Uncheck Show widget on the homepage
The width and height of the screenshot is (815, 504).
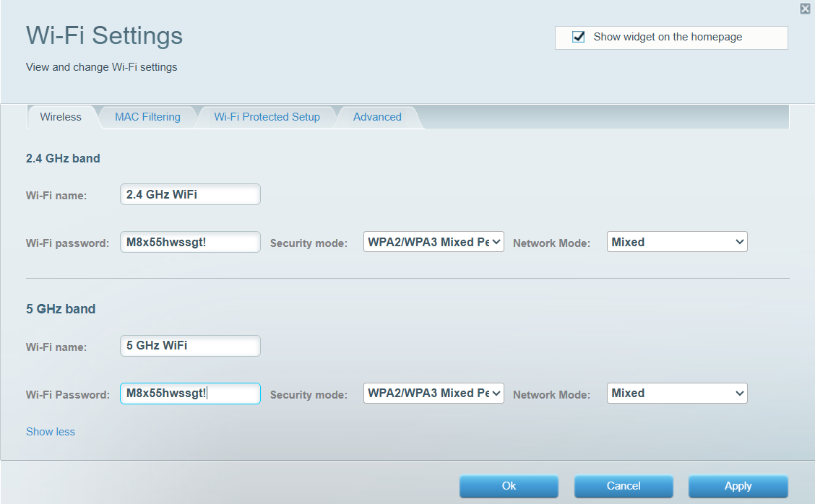578,37
